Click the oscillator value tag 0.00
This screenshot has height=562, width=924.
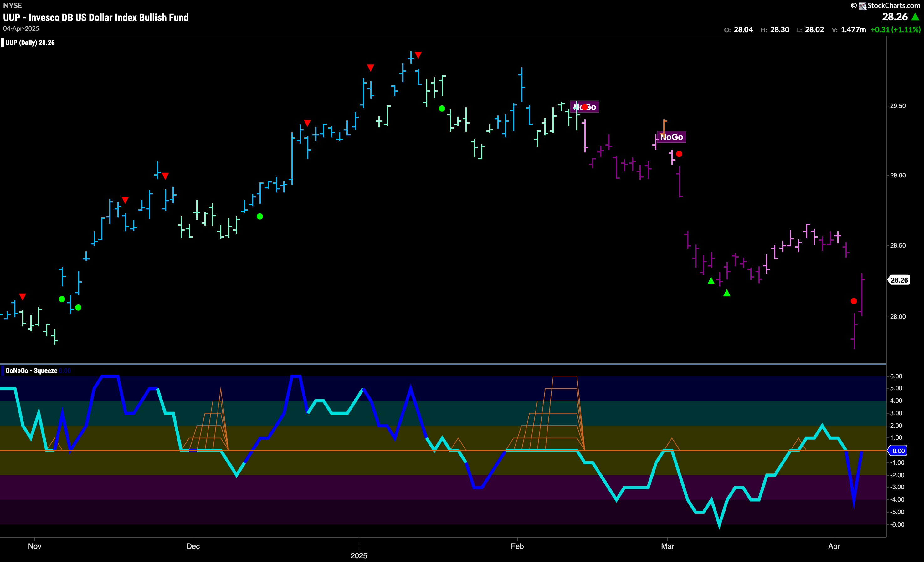coord(898,451)
